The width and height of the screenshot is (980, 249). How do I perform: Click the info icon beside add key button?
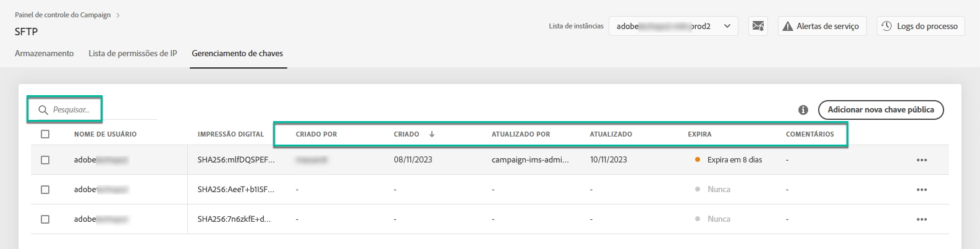(x=803, y=110)
